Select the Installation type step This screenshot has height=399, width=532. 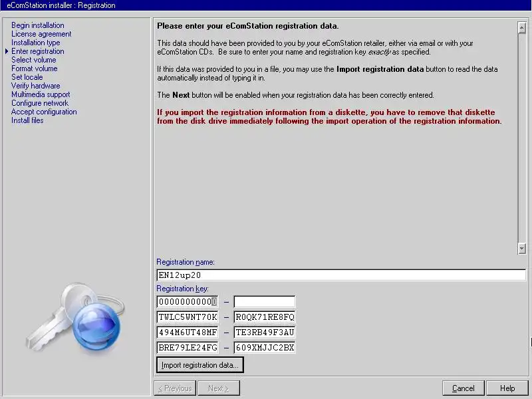[x=36, y=43]
